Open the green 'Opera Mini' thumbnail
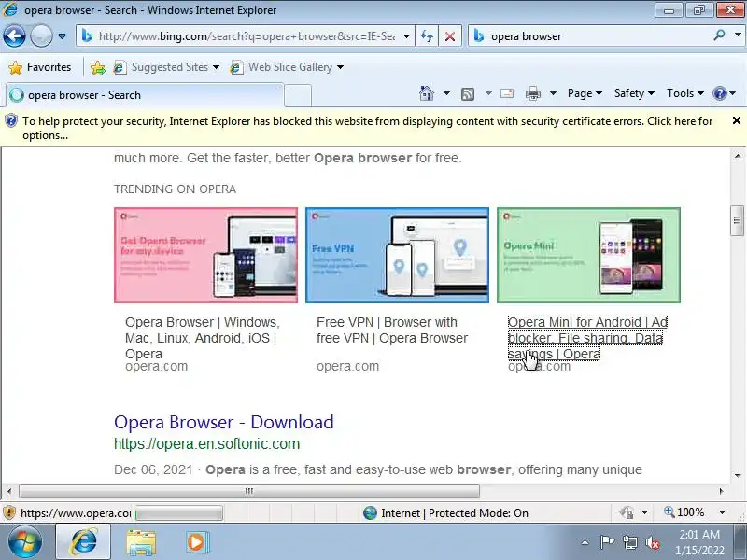 [x=588, y=255]
